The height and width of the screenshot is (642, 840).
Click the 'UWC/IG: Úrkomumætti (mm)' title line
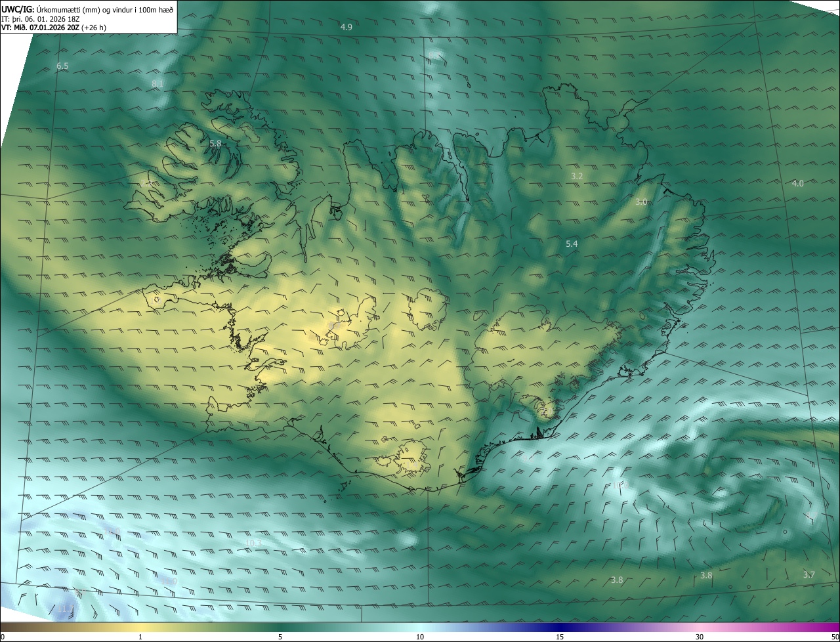[x=87, y=9]
